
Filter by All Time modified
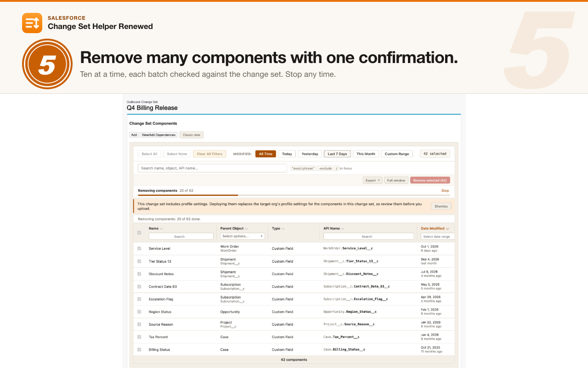[266, 154]
